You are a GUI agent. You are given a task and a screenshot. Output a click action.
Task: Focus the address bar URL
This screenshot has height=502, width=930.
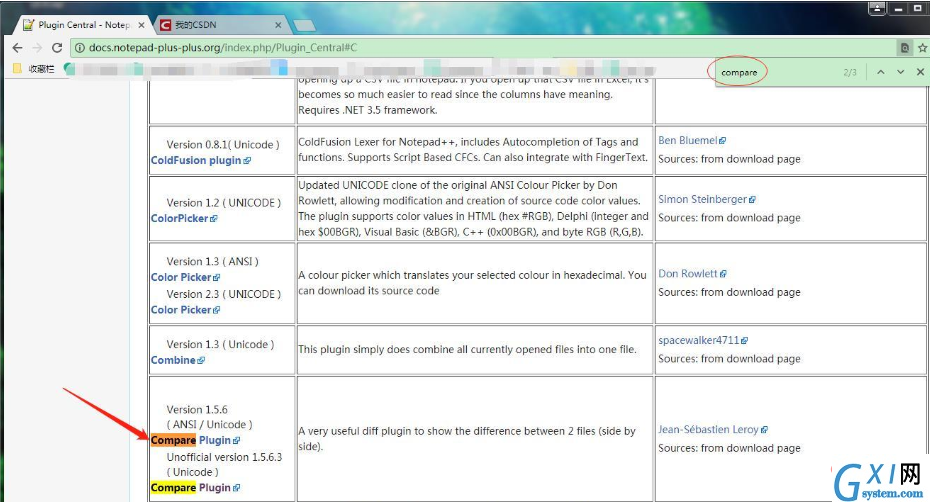point(223,47)
